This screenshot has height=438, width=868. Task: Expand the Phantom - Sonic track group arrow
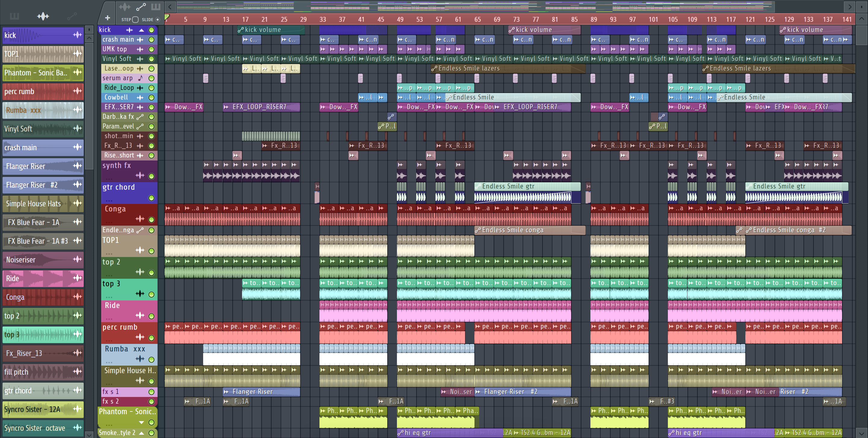142,423
